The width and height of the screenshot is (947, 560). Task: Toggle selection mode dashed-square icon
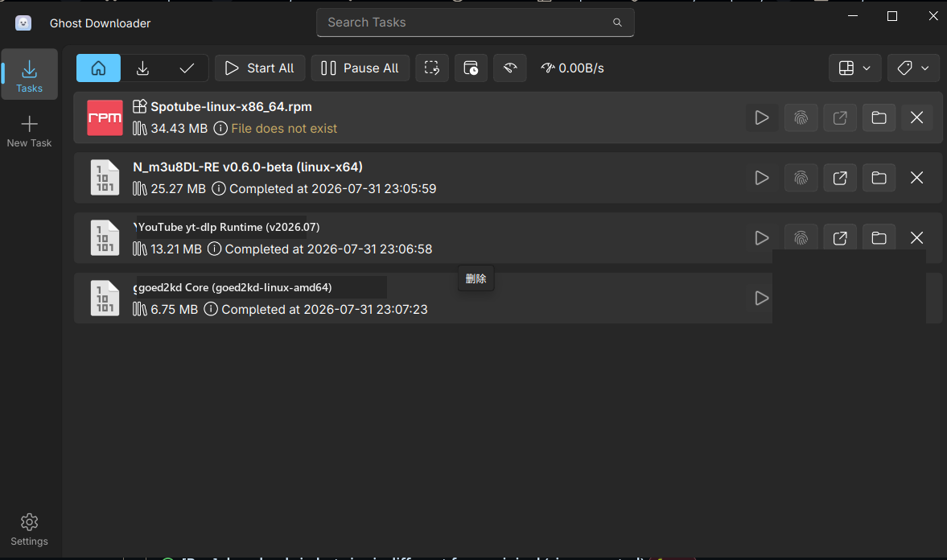click(432, 68)
